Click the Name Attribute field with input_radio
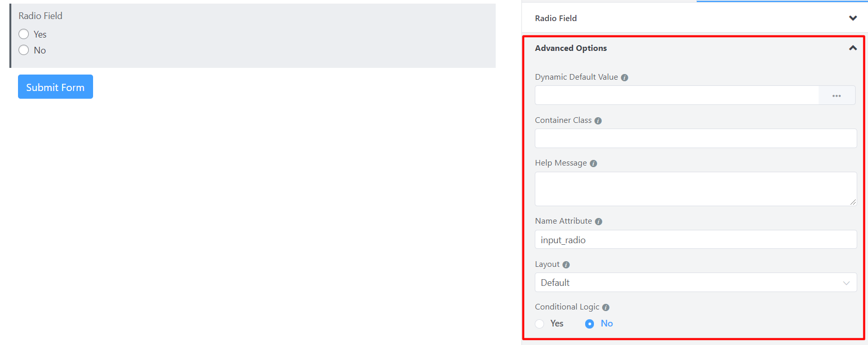The width and height of the screenshot is (868, 345). (x=695, y=240)
